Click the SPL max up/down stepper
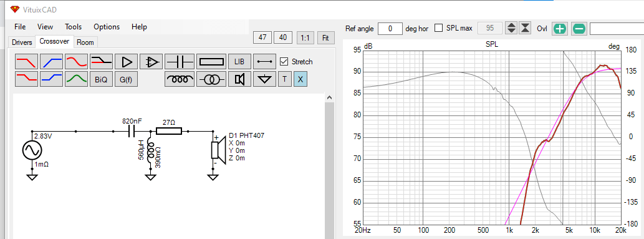The width and height of the screenshot is (644, 239). pos(511,28)
